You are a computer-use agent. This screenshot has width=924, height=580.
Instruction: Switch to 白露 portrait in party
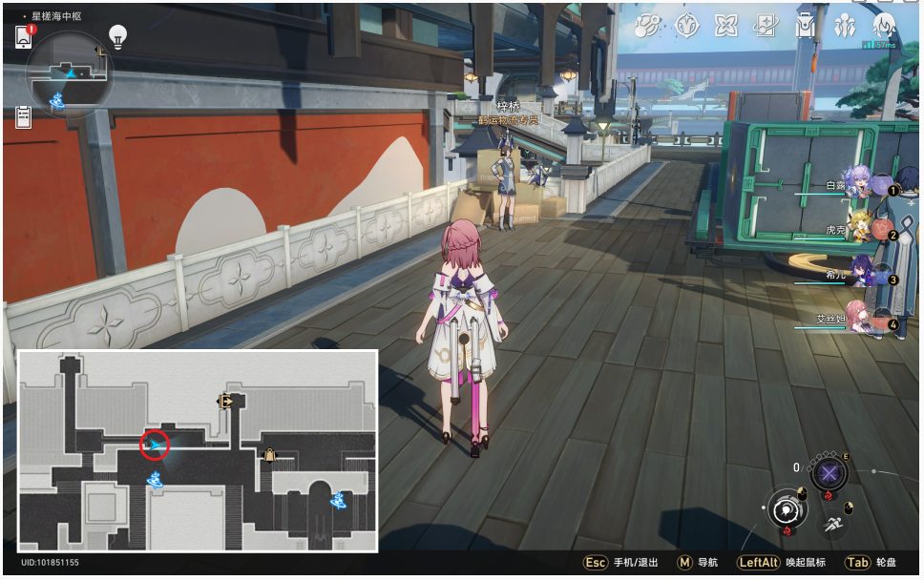856,180
